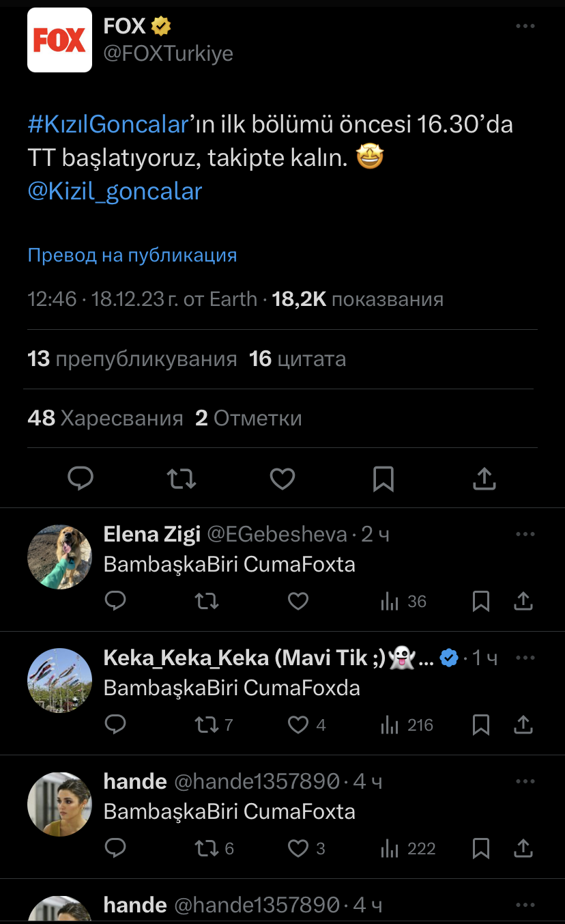Click the 'Превод на публикация' translate link
The image size is (565, 924).
(x=132, y=255)
